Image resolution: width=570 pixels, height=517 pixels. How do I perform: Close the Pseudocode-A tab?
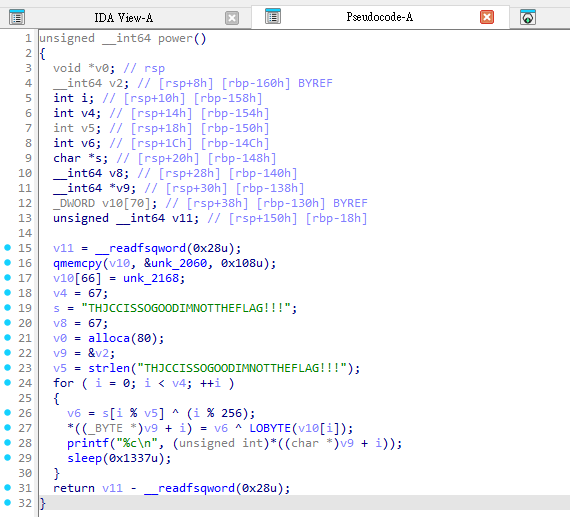point(487,17)
